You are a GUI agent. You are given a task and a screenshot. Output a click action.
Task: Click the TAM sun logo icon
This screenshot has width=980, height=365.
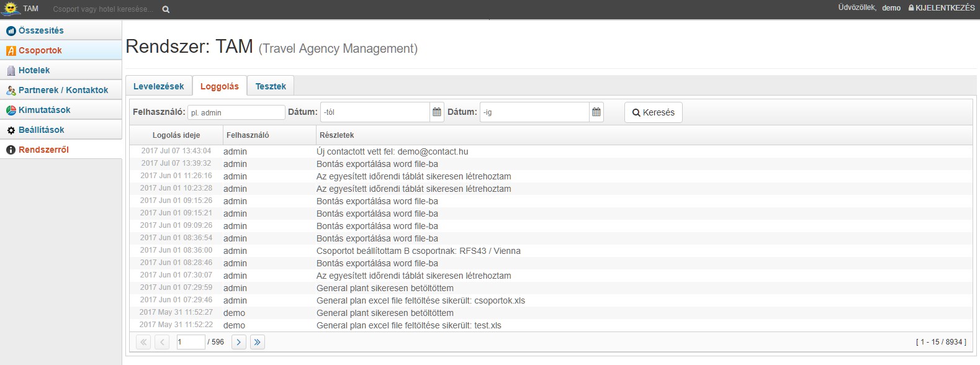coord(11,9)
